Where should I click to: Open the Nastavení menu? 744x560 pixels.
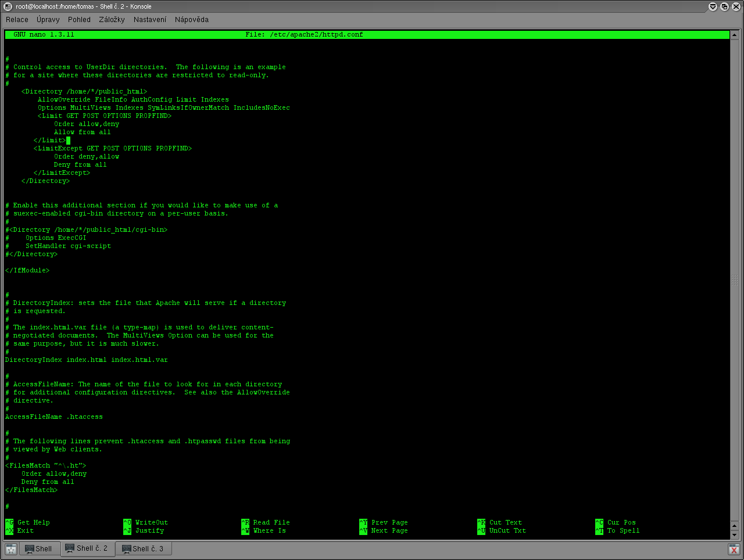149,19
